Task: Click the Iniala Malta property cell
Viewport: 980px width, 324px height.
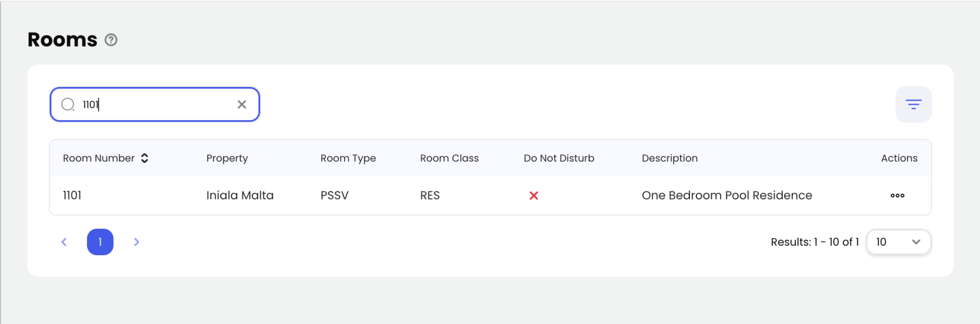Action: (240, 196)
